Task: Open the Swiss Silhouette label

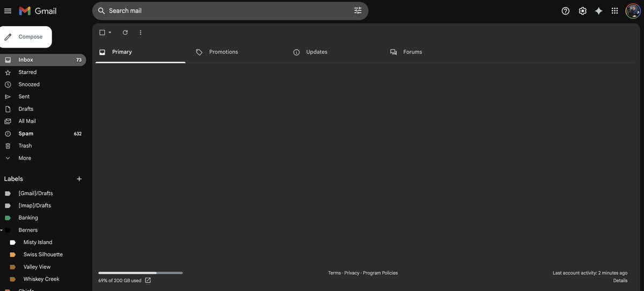Action: coord(43,255)
